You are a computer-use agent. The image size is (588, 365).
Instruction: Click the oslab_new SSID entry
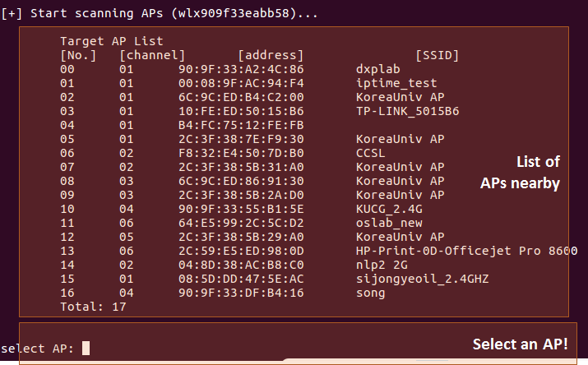point(388,223)
